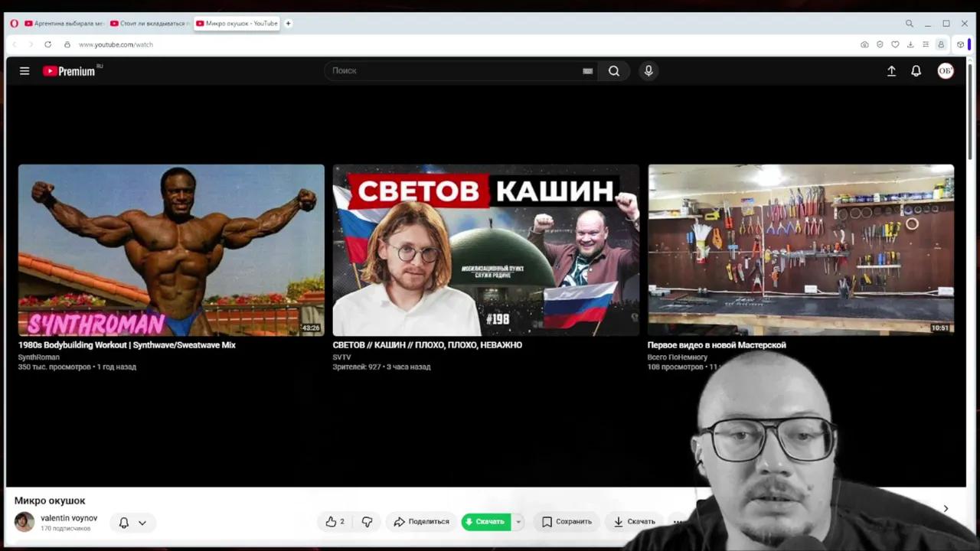This screenshot has height=551, width=980.
Task: Click the Микро окушок video title
Action: 50,500
